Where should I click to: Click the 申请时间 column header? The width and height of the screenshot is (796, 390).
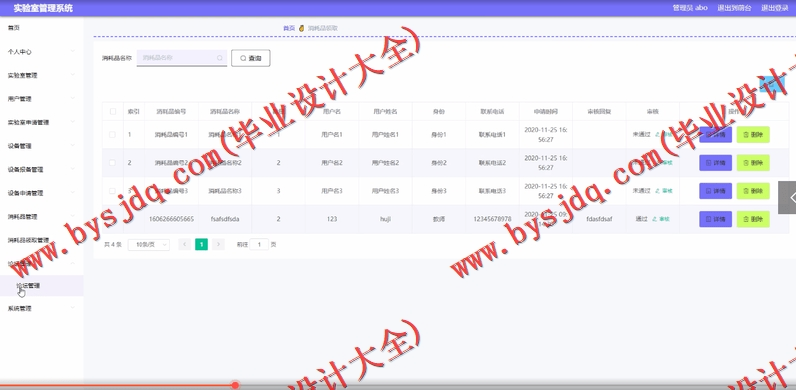[x=546, y=111]
